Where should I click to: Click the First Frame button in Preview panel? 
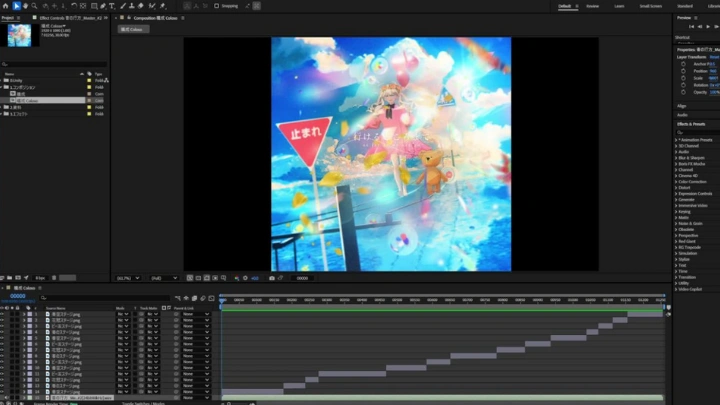click(692, 27)
